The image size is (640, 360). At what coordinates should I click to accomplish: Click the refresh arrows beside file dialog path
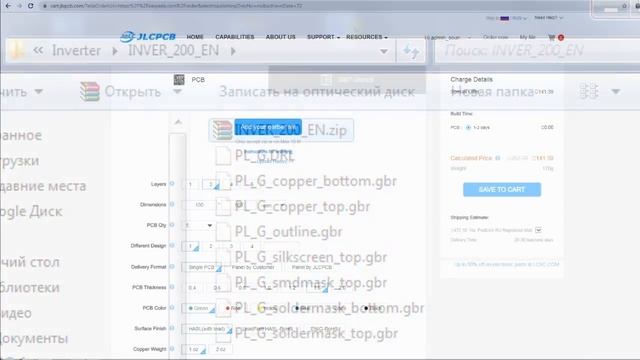pos(411,51)
